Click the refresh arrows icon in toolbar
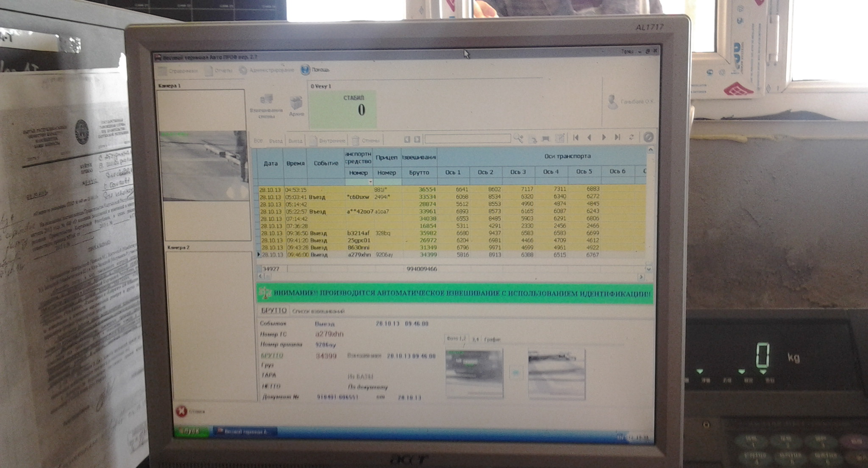Viewport: 868px width, 468px height. coord(631,137)
